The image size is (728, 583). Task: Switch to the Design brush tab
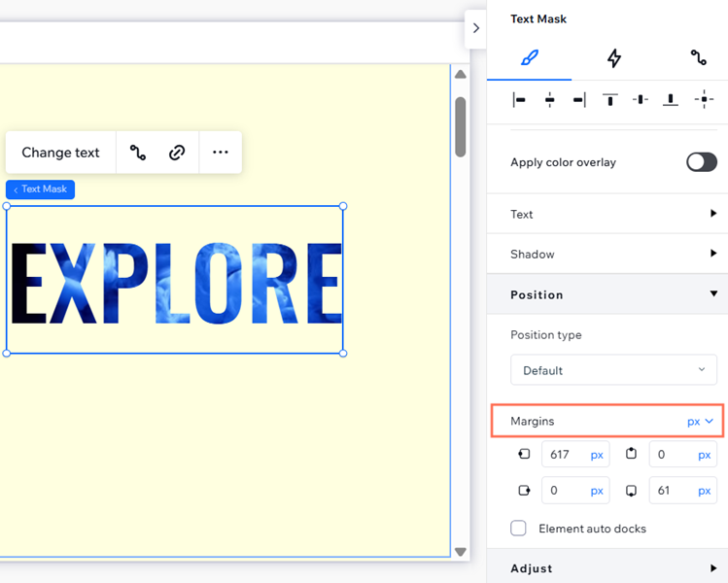529,58
